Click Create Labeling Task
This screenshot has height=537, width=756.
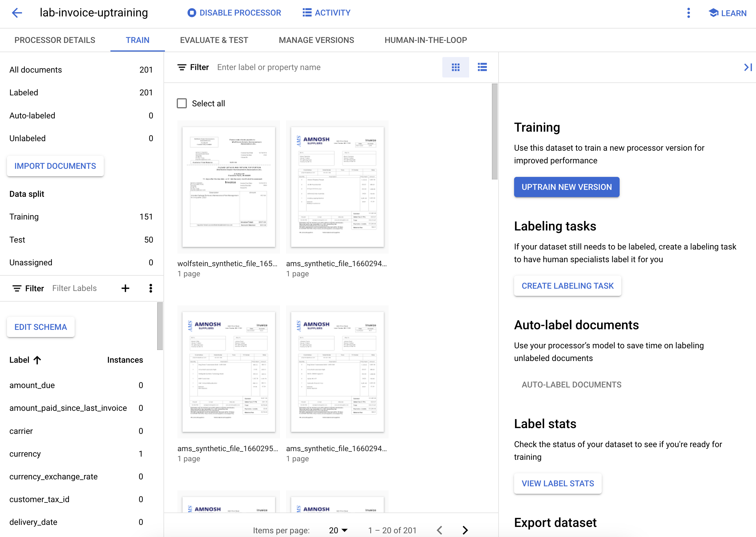tap(567, 286)
